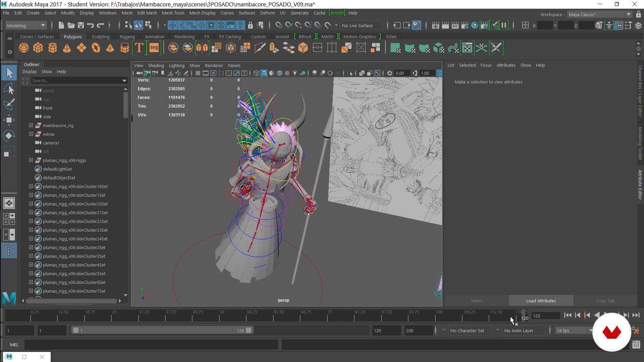The height and width of the screenshot is (362, 644).
Task: Activate the Lasso select tool
Action: tap(9, 89)
